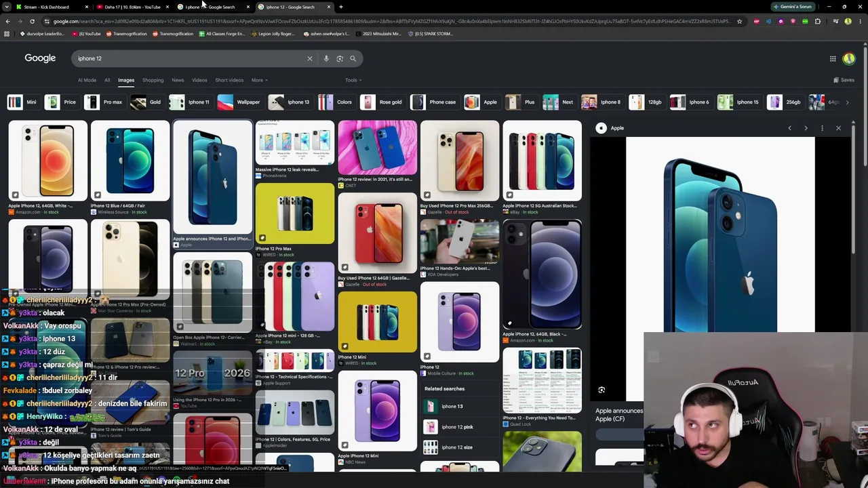Select the Images tab

coord(126,80)
